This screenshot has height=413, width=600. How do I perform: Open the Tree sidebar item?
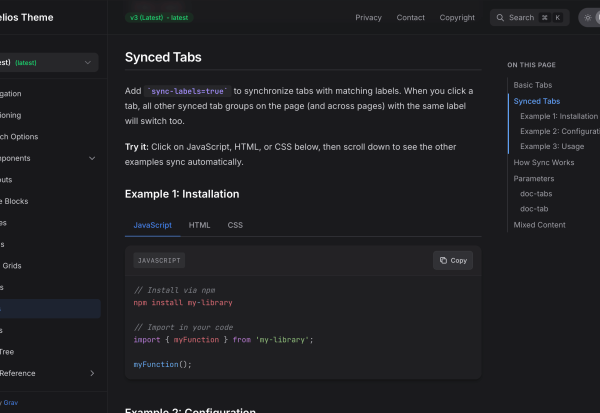pyautogui.click(x=7, y=352)
